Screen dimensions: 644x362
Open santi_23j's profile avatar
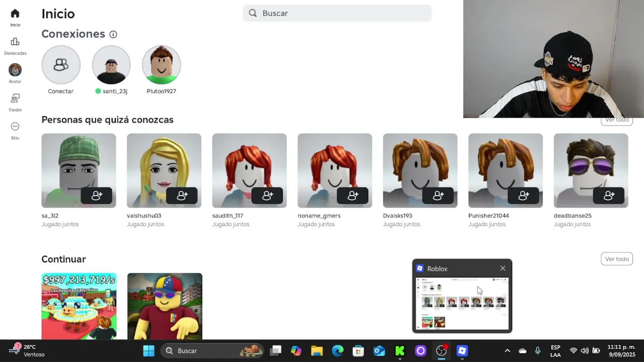click(111, 65)
